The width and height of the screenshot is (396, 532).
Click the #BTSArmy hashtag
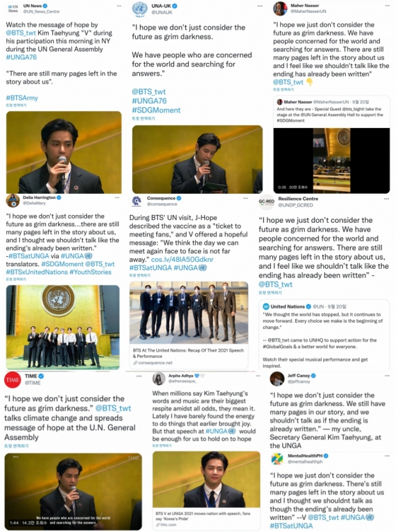coord(22,98)
